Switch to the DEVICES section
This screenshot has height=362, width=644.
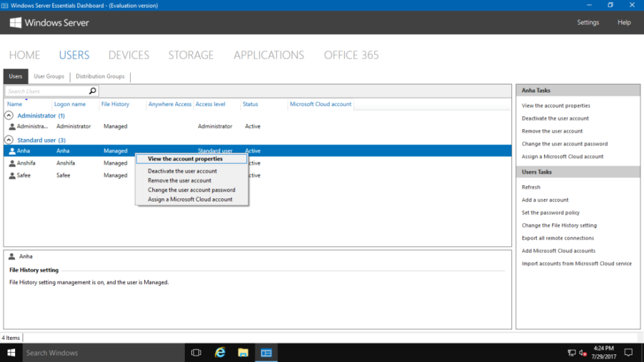click(128, 55)
